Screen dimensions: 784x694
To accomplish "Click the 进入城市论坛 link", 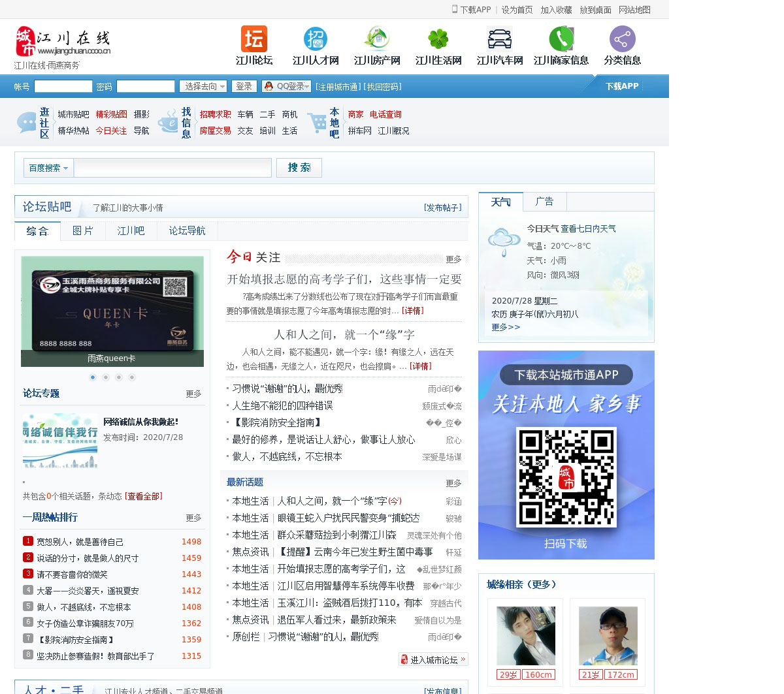I will click(x=433, y=659).
